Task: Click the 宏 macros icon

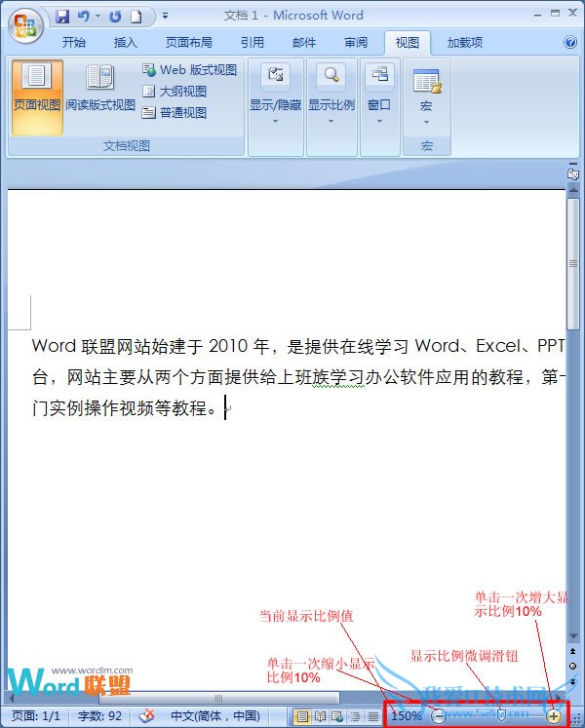Action: click(x=426, y=82)
